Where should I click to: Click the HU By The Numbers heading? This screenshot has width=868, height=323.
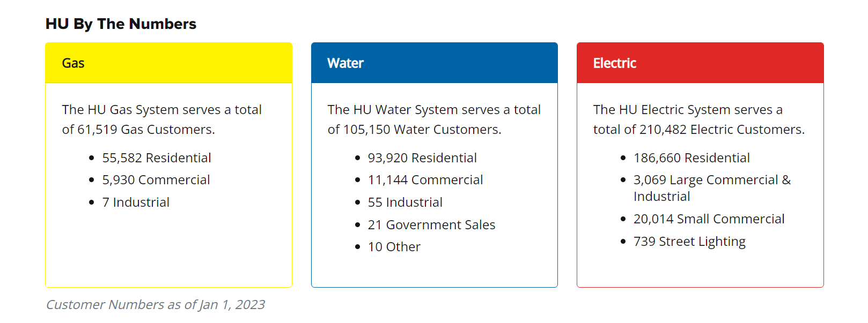point(121,24)
